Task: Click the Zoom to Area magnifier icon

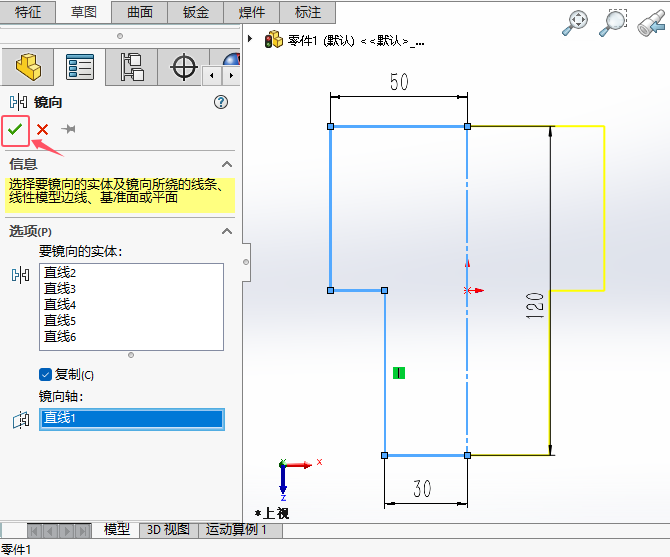Action: tap(613, 22)
